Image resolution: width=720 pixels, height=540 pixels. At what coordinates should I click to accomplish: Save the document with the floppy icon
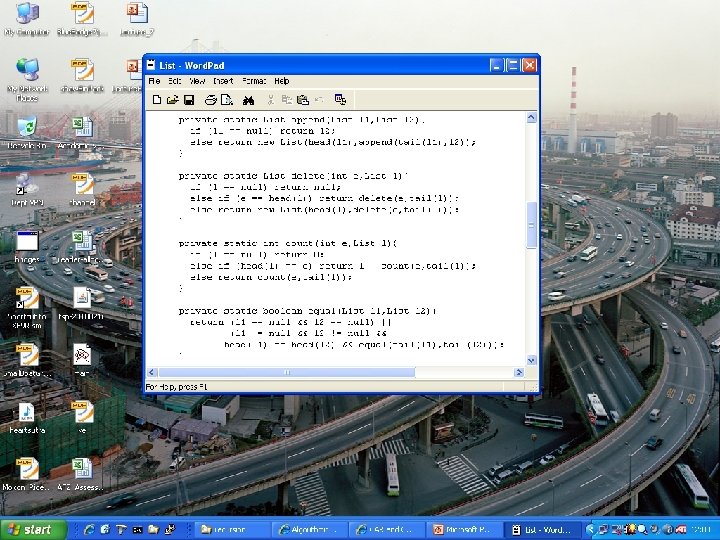tap(189, 100)
